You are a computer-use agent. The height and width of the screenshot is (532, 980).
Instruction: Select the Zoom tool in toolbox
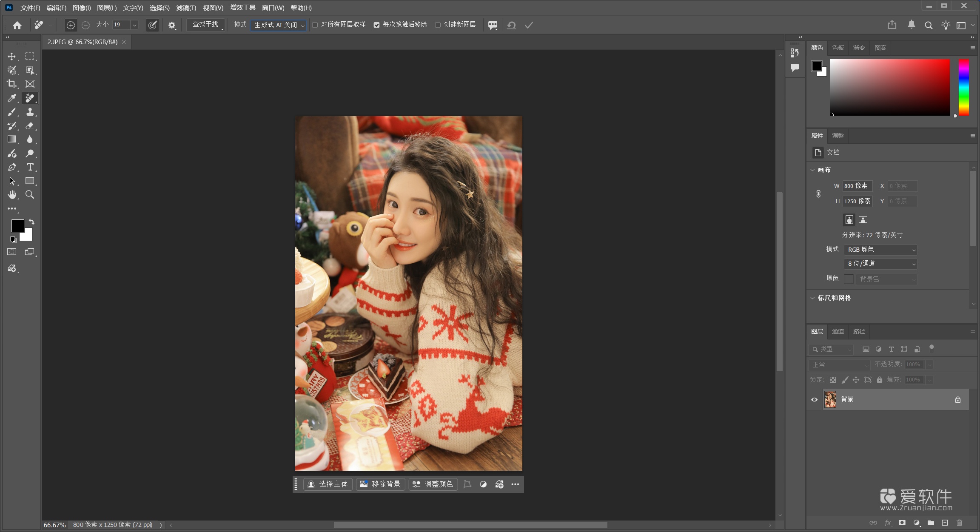(30, 195)
